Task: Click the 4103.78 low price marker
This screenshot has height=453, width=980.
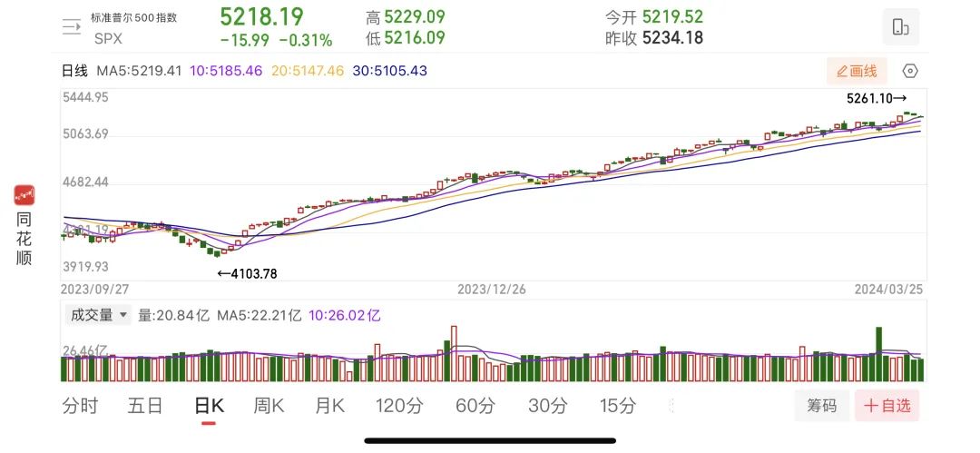Action: click(x=247, y=273)
